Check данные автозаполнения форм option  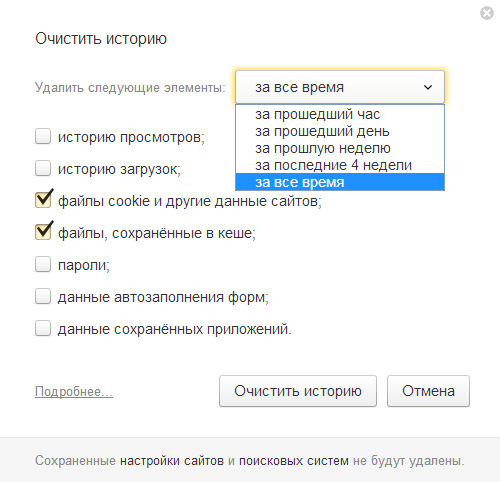pyautogui.click(x=43, y=296)
